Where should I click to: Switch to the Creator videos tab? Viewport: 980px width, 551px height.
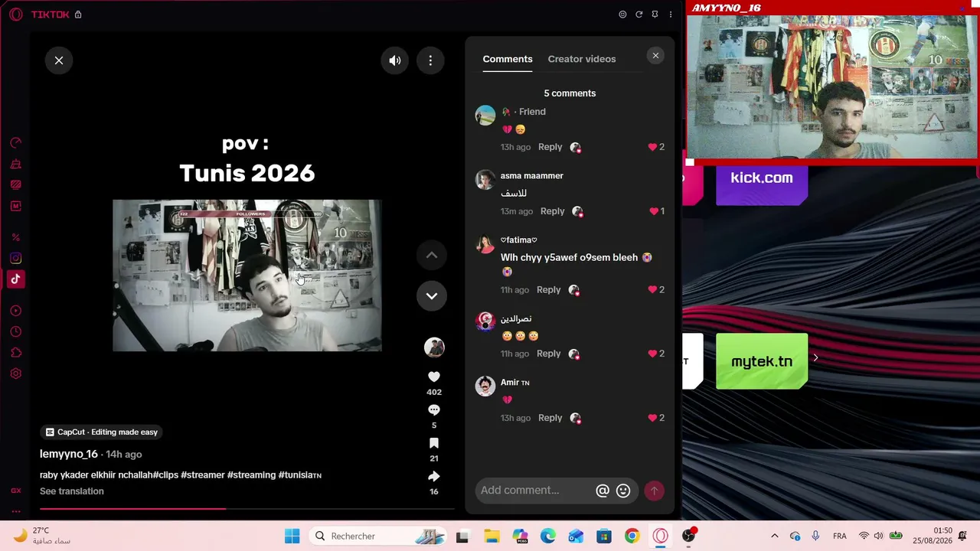[x=582, y=59]
